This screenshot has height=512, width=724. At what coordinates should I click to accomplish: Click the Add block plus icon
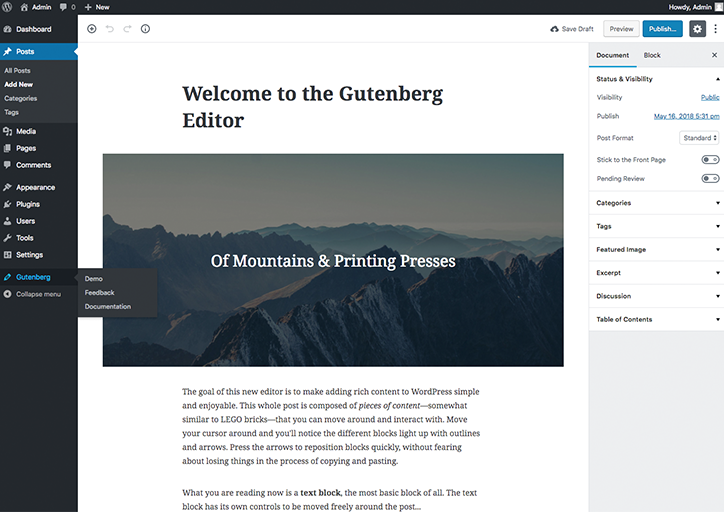[92, 29]
